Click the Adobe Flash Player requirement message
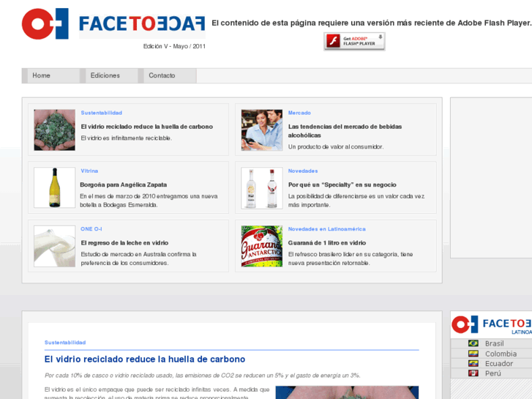Screen dimensions: 532x399 coord(372,23)
